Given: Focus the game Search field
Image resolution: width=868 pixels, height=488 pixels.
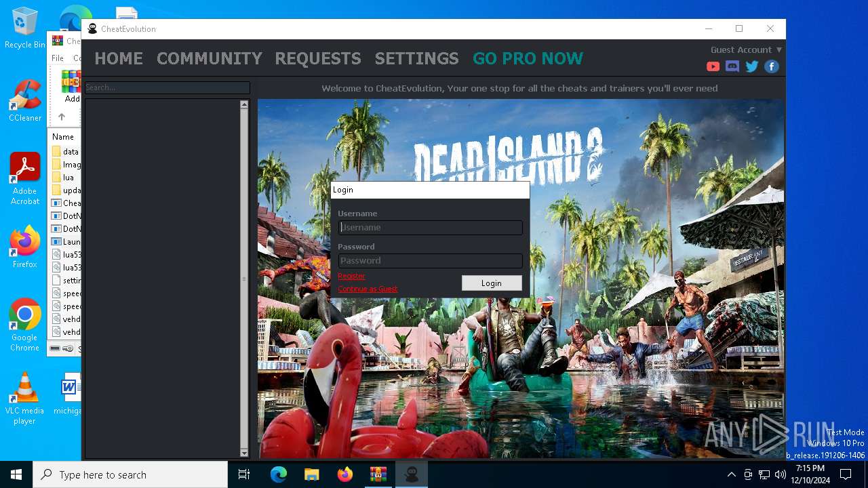Looking at the screenshot, I should (x=167, y=87).
